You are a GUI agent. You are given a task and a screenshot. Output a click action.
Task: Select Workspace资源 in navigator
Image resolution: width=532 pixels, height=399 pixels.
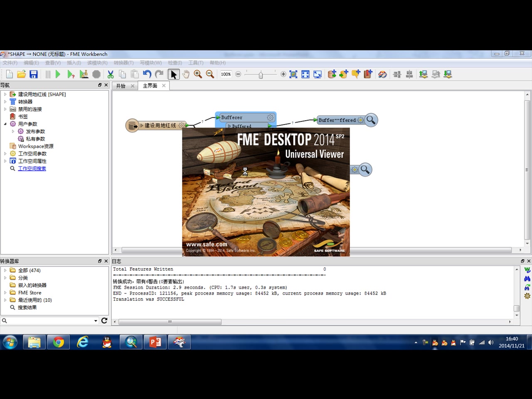[36, 146]
